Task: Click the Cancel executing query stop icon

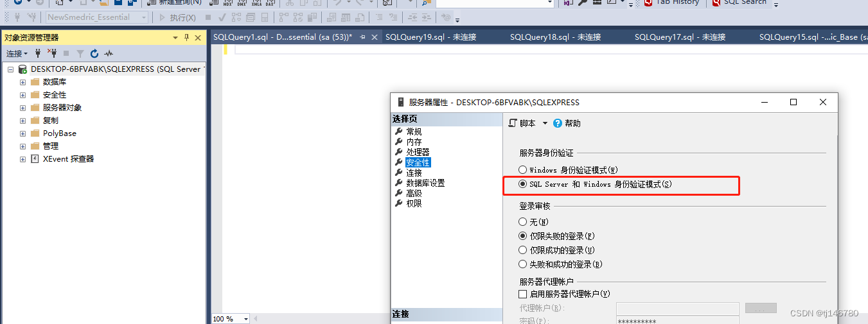Action: [x=208, y=17]
